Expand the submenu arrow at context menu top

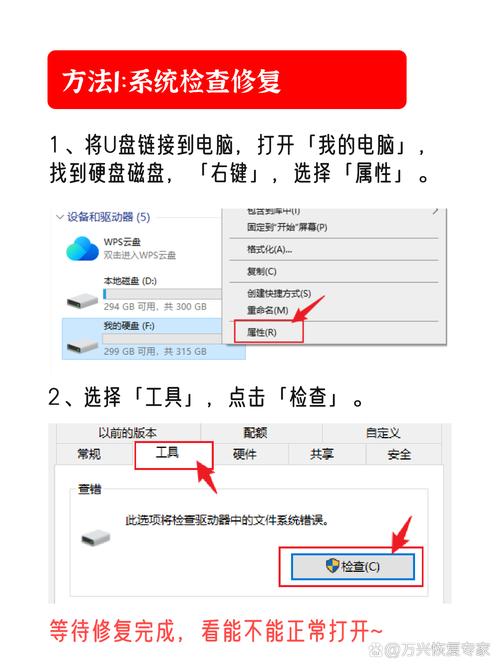(436, 211)
